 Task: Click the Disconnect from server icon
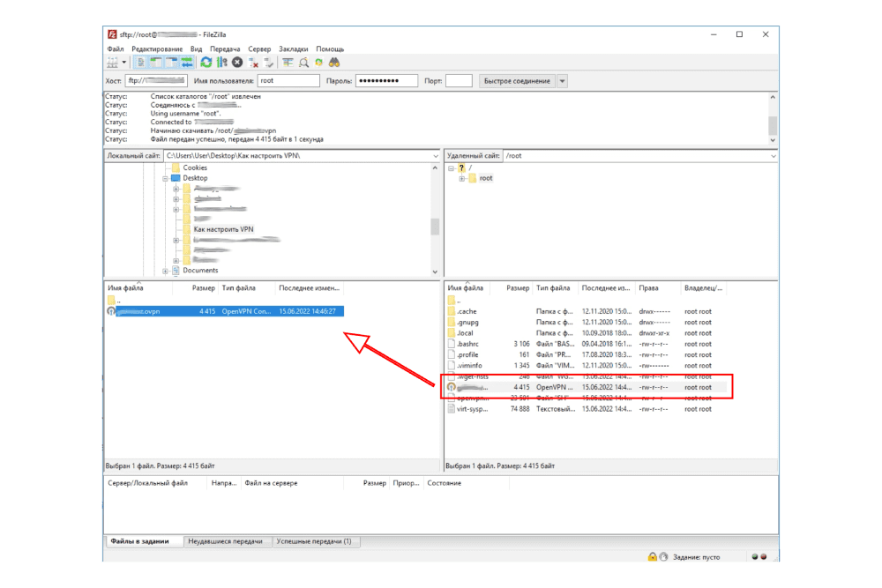253,63
